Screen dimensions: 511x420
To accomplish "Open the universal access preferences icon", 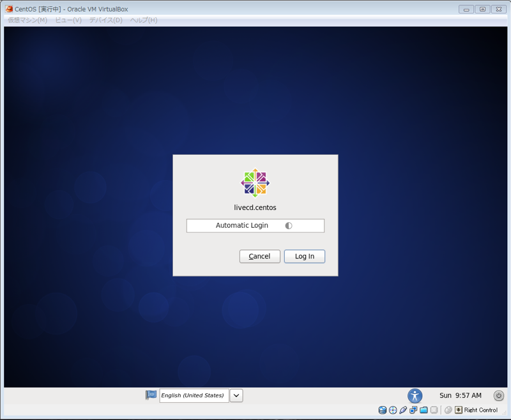I will [x=415, y=396].
